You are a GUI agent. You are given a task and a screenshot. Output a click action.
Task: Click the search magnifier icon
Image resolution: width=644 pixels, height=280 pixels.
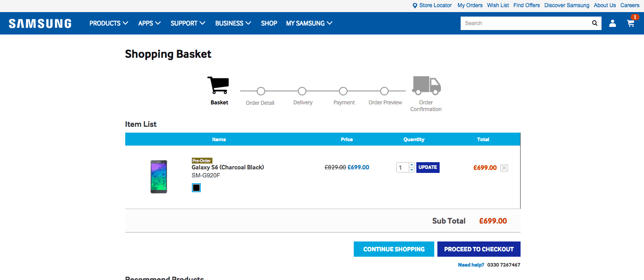[594, 23]
